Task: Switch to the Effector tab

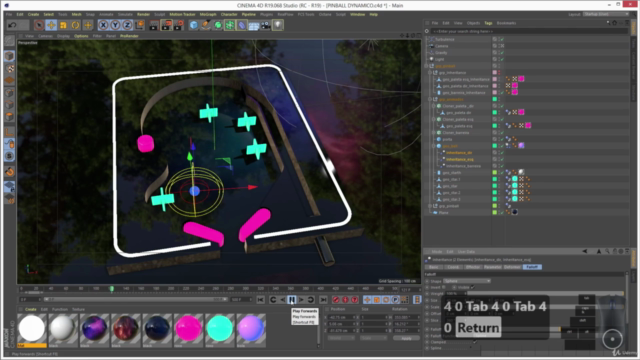Action: point(473,267)
